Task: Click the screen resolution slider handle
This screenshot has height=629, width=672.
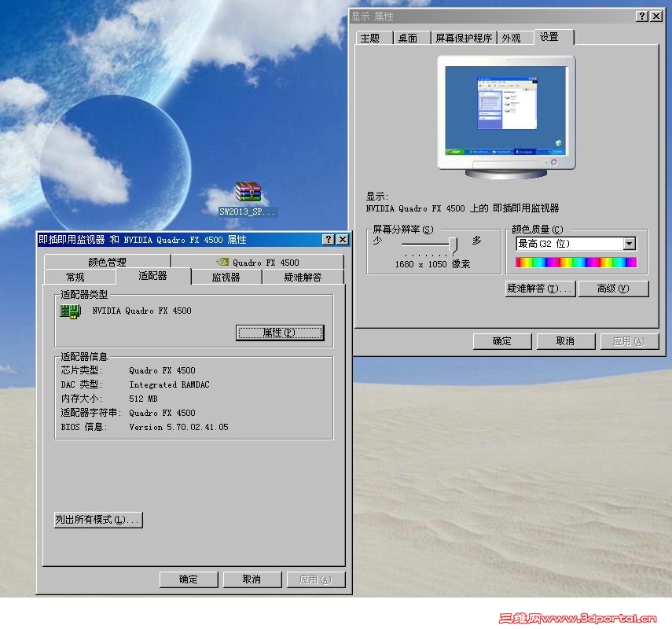Action: pyautogui.click(x=454, y=245)
